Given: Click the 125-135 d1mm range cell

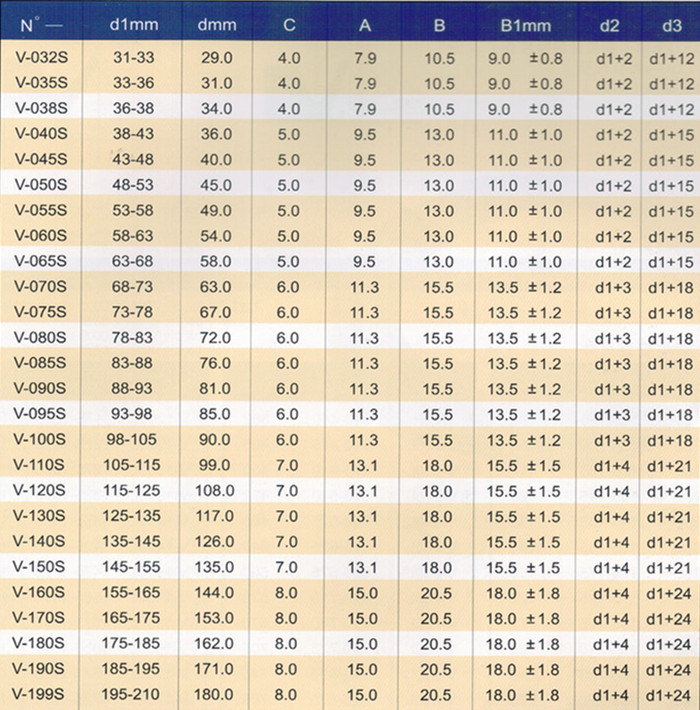Looking at the screenshot, I should [131, 516].
